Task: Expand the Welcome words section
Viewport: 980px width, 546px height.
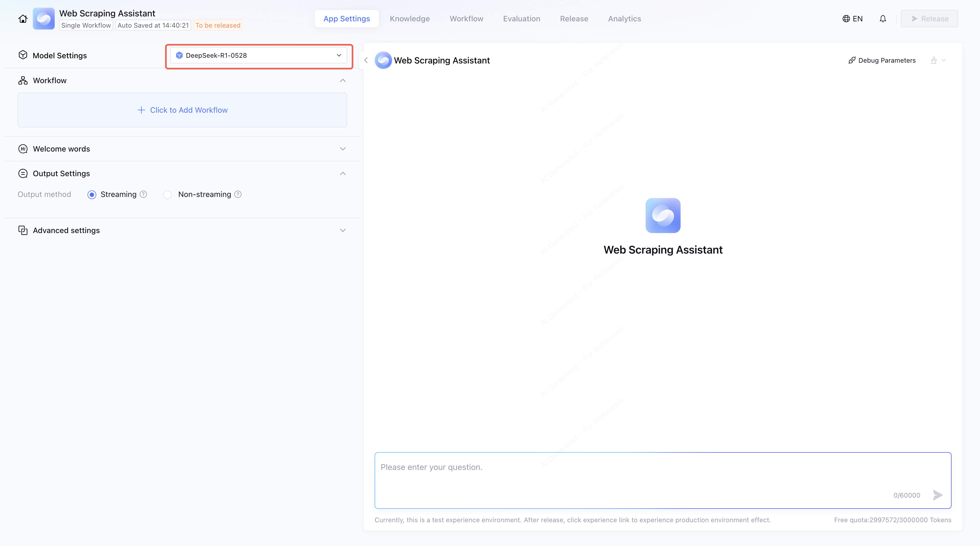Action: [342, 149]
